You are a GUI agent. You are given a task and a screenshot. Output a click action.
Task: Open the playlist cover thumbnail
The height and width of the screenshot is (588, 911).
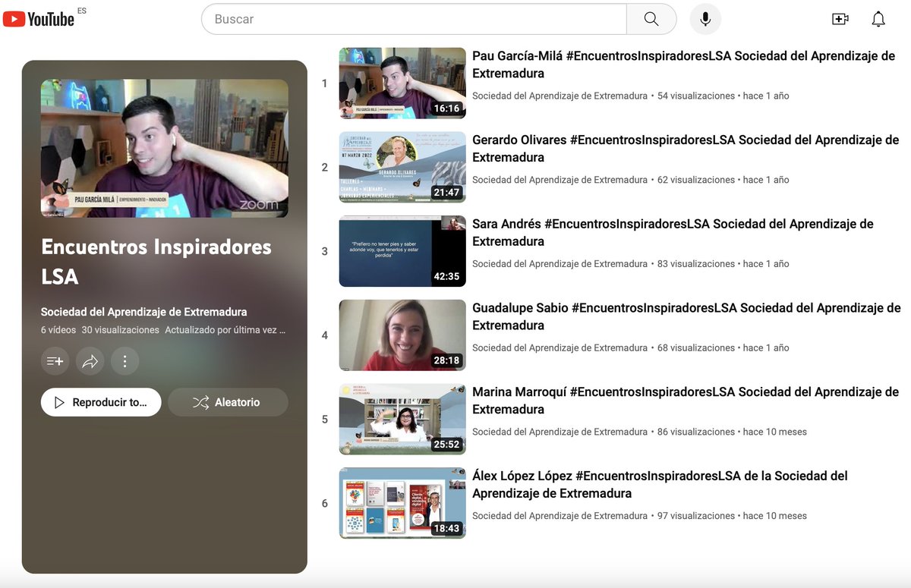coord(165,149)
